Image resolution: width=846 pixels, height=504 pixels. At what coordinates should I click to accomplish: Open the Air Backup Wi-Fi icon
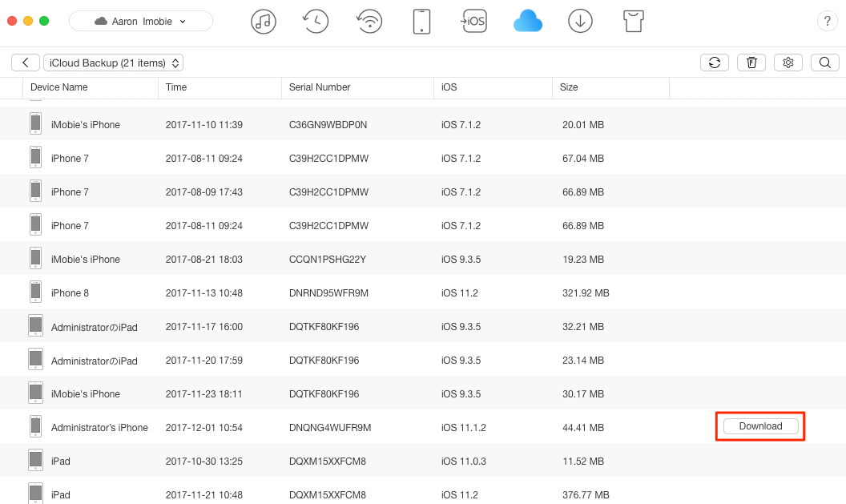(369, 22)
